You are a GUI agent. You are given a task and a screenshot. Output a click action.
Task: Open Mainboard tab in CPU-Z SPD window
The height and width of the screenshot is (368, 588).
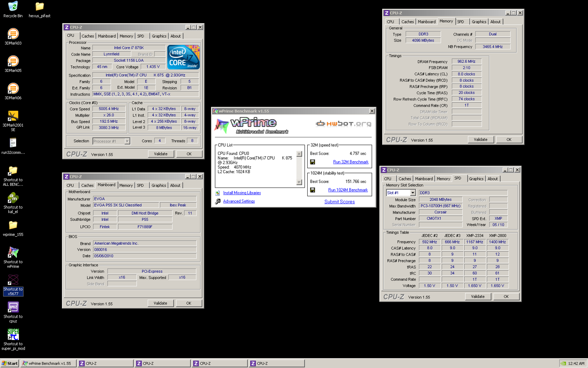coord(424,179)
